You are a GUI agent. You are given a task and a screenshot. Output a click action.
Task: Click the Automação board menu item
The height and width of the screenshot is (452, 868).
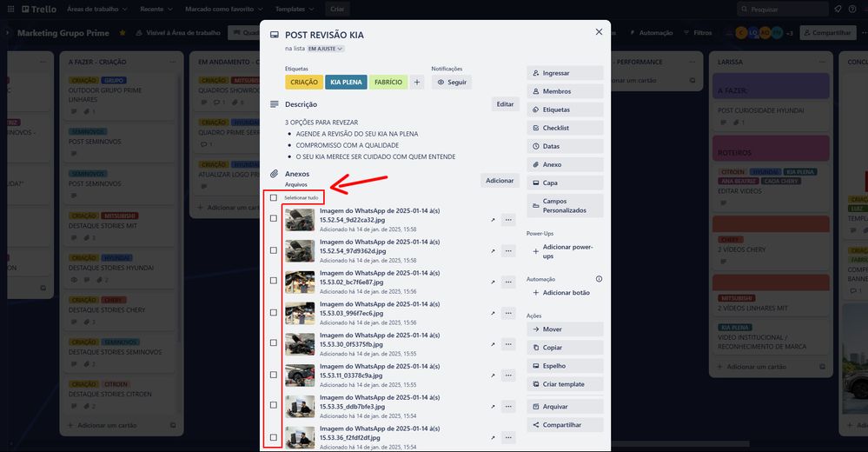pyautogui.click(x=651, y=33)
